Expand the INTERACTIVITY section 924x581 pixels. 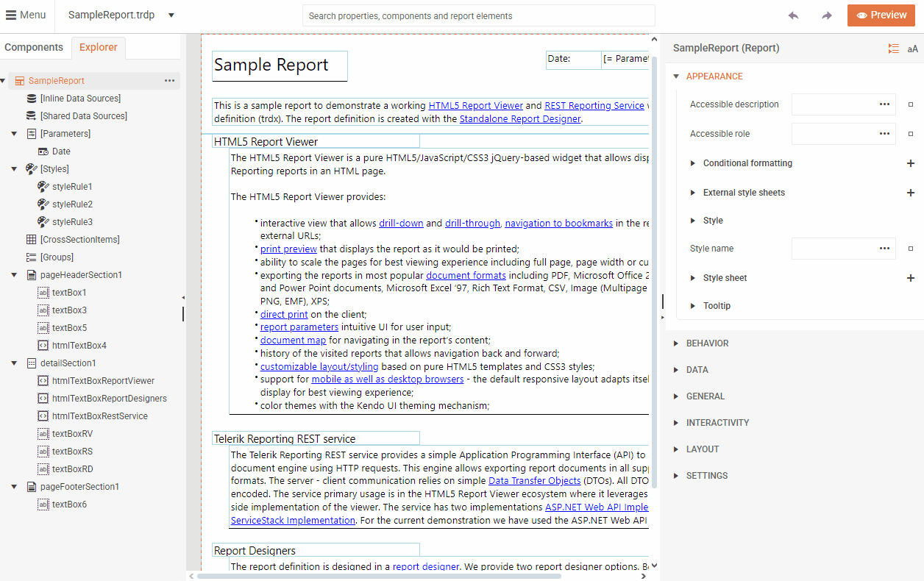677,423
